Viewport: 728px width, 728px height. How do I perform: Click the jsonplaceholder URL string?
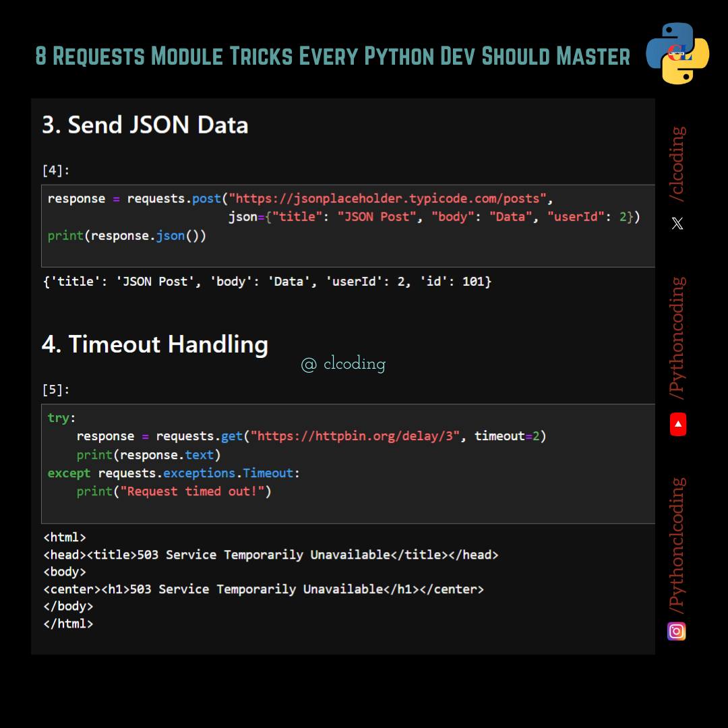tap(387, 199)
